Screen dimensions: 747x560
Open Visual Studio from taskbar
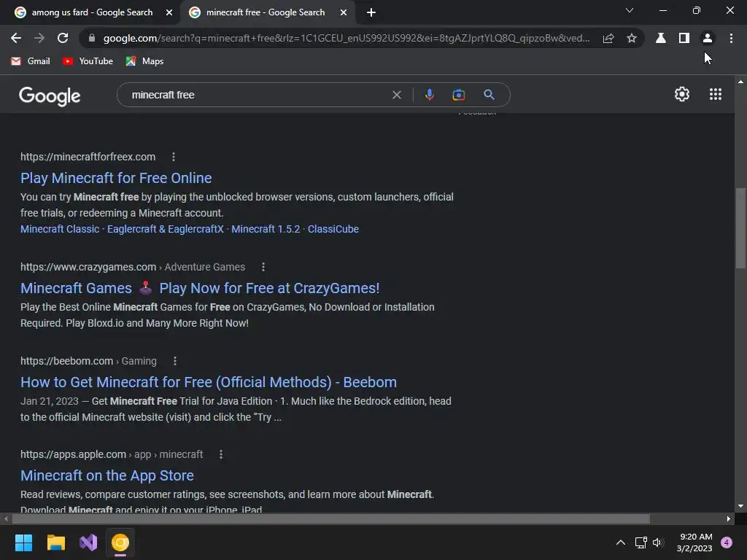(88, 542)
